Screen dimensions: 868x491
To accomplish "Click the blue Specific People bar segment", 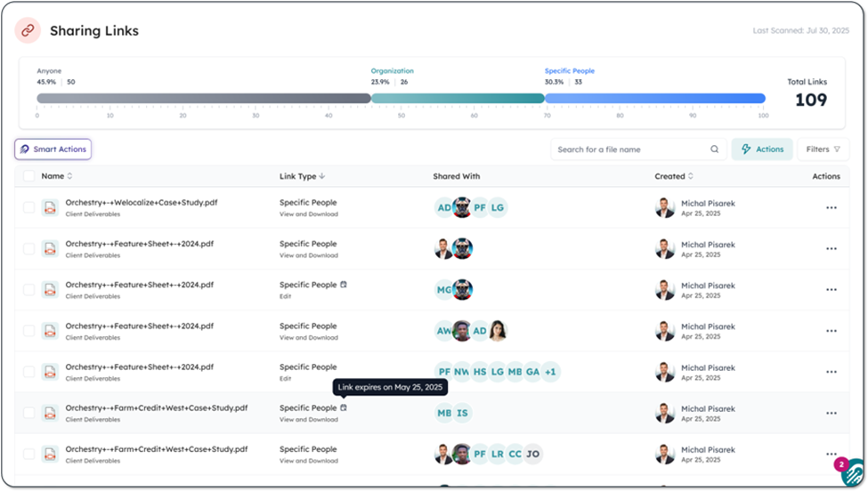I will 654,99.
